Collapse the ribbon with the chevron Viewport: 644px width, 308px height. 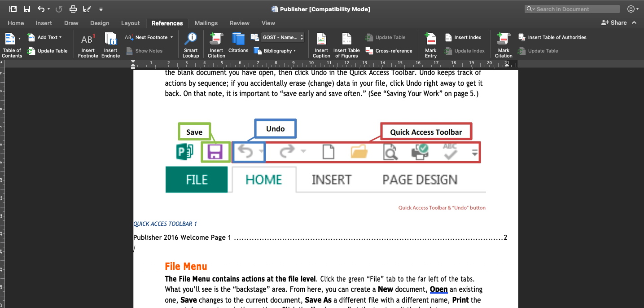coord(634,22)
